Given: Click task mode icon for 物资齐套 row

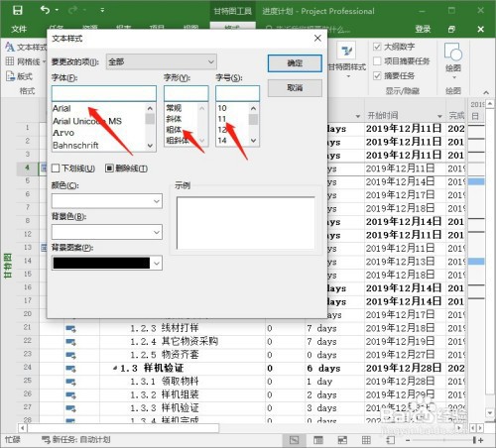Looking at the screenshot, I should click(70, 355).
